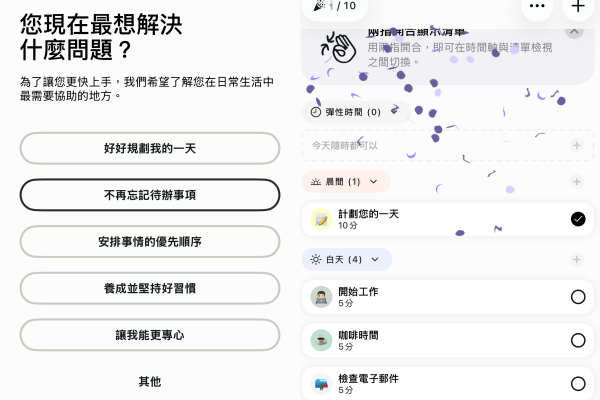Select the 不再忘記待辦事項 option
The height and width of the screenshot is (400, 600).
[x=150, y=195]
